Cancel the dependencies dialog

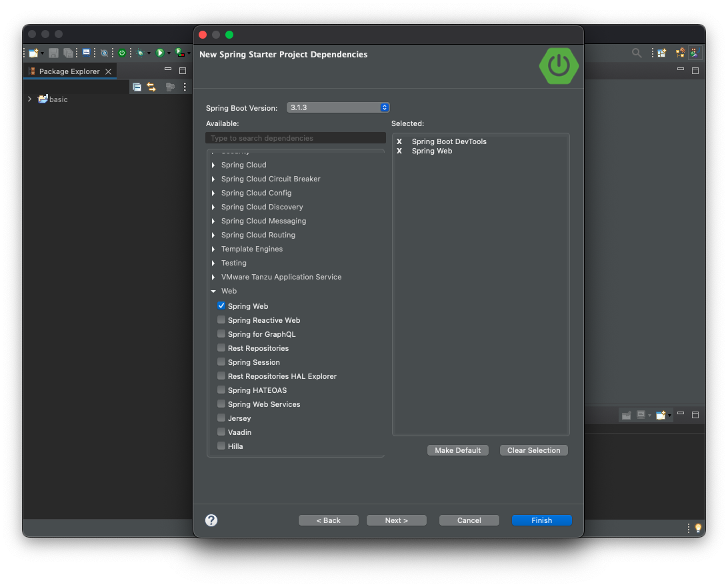tap(469, 520)
